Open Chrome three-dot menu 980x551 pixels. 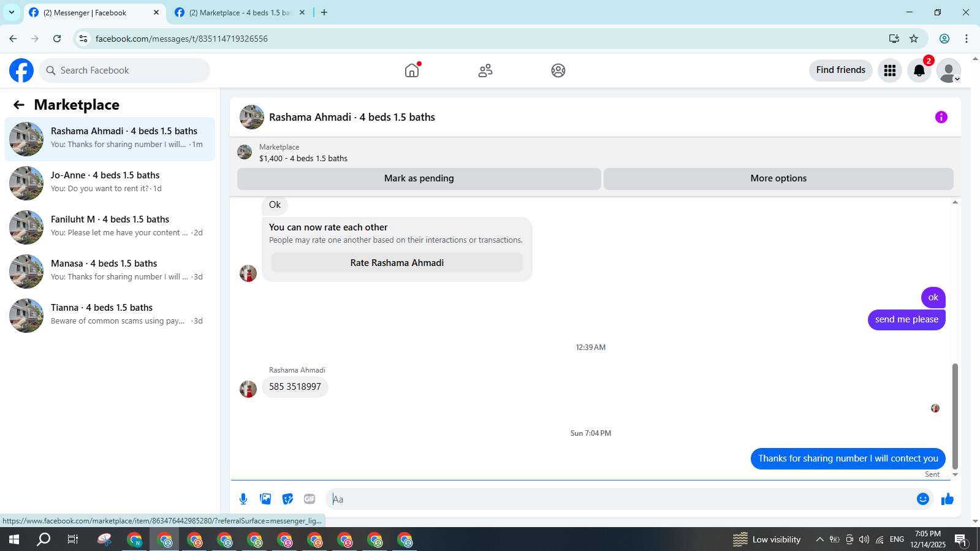[x=967, y=39]
